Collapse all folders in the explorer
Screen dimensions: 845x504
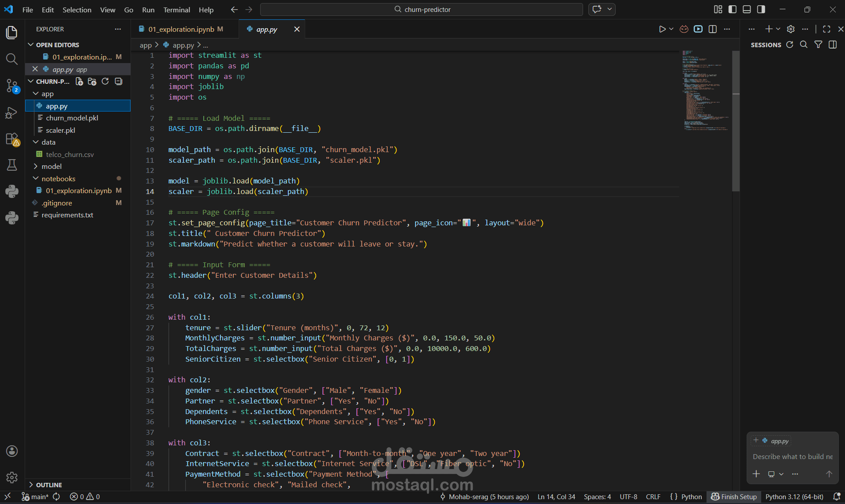pyautogui.click(x=118, y=82)
